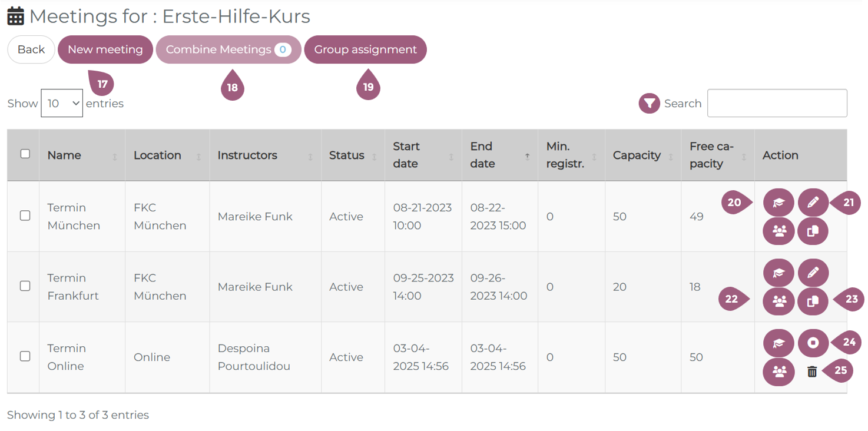This screenshot has width=868, height=431.
Task: Click graduation cap icon for Termin München
Action: 778,203
